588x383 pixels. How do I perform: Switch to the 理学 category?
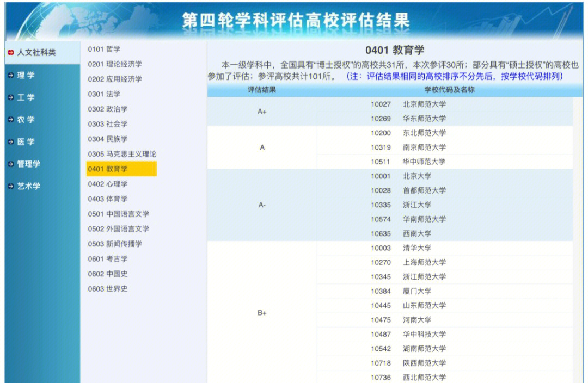click(x=26, y=75)
